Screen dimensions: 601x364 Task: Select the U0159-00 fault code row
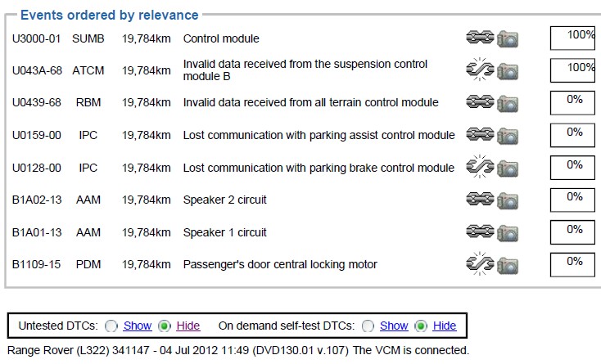coord(233,135)
